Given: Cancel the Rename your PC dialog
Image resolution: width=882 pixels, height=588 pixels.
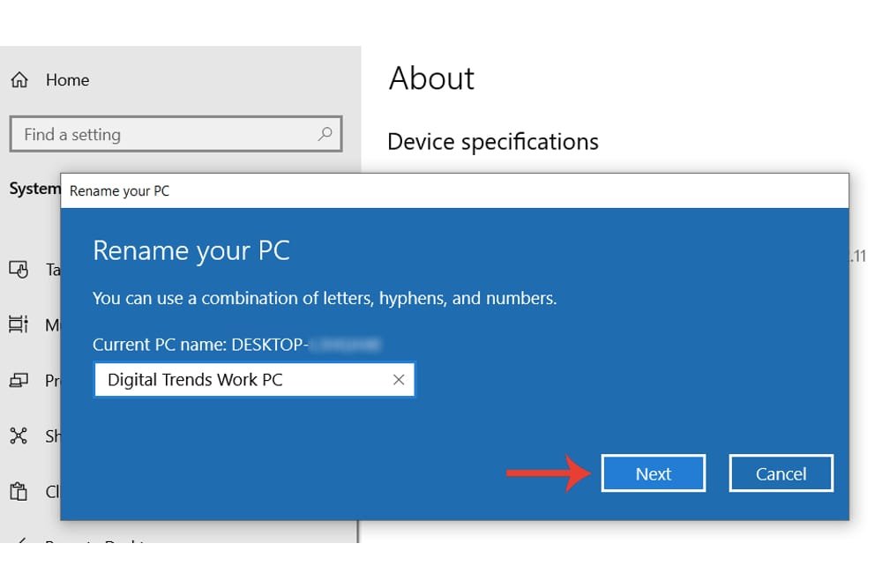Looking at the screenshot, I should [781, 473].
